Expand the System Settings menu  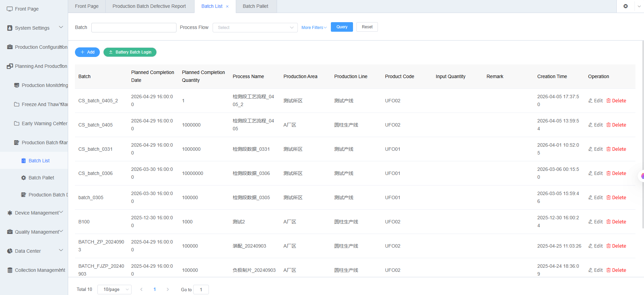(61, 27)
